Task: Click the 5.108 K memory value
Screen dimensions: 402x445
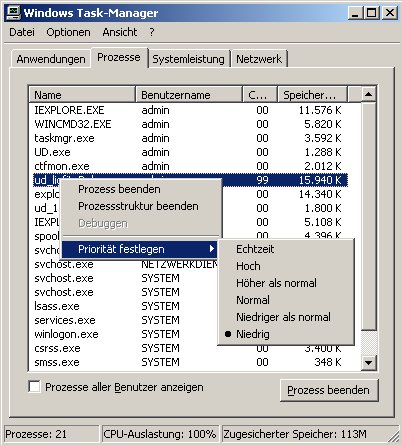Action: [x=322, y=222]
